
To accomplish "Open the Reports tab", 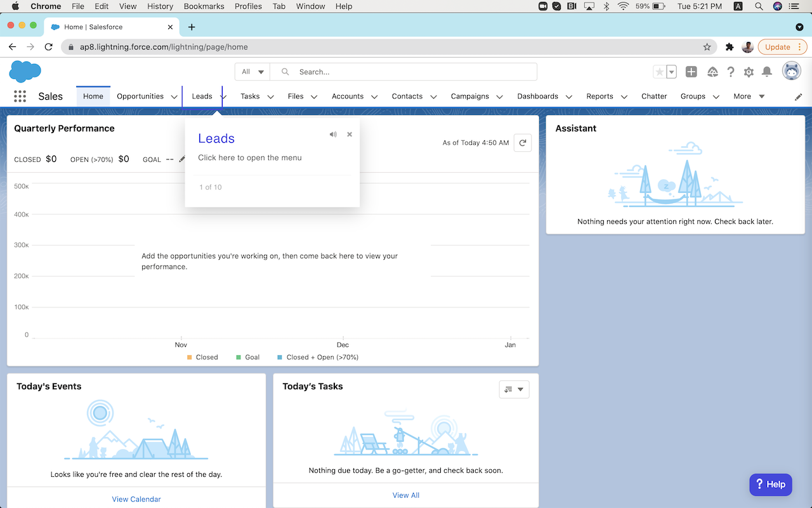I will (600, 97).
